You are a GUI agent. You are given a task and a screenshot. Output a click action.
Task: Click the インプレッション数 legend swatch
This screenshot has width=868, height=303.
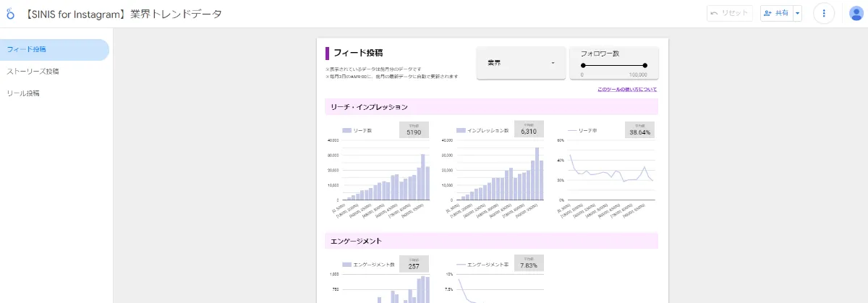click(x=461, y=131)
